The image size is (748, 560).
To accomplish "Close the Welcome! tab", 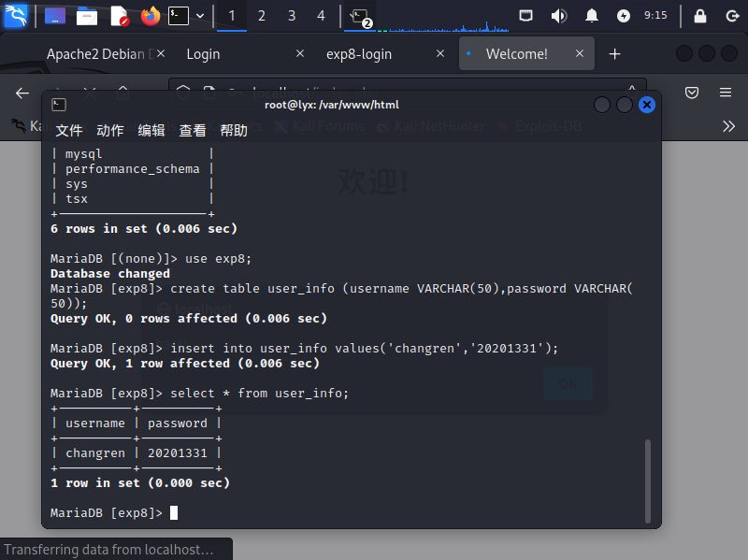I will coord(580,53).
